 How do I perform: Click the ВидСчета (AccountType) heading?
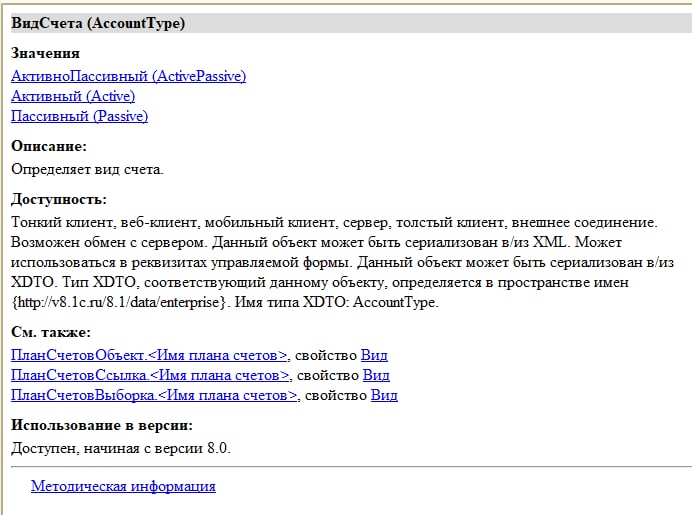(x=98, y=23)
